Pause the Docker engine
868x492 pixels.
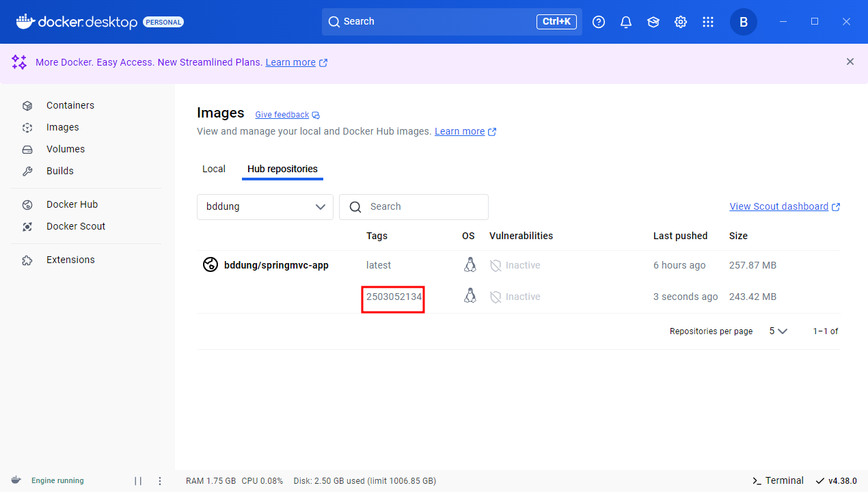click(138, 481)
